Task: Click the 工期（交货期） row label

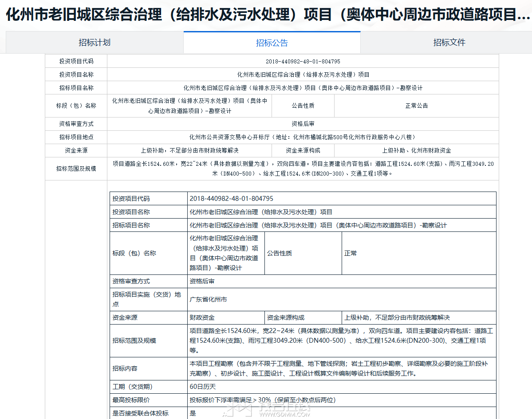Action: (x=133, y=387)
